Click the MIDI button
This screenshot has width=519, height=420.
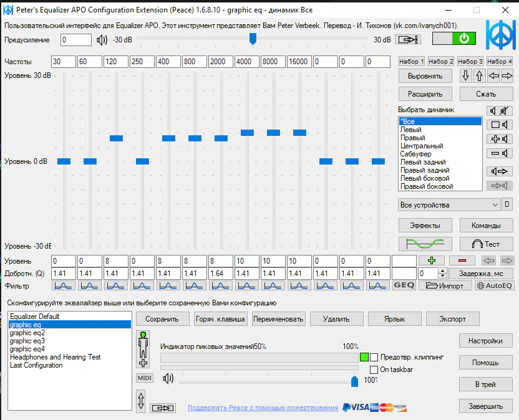click(144, 378)
